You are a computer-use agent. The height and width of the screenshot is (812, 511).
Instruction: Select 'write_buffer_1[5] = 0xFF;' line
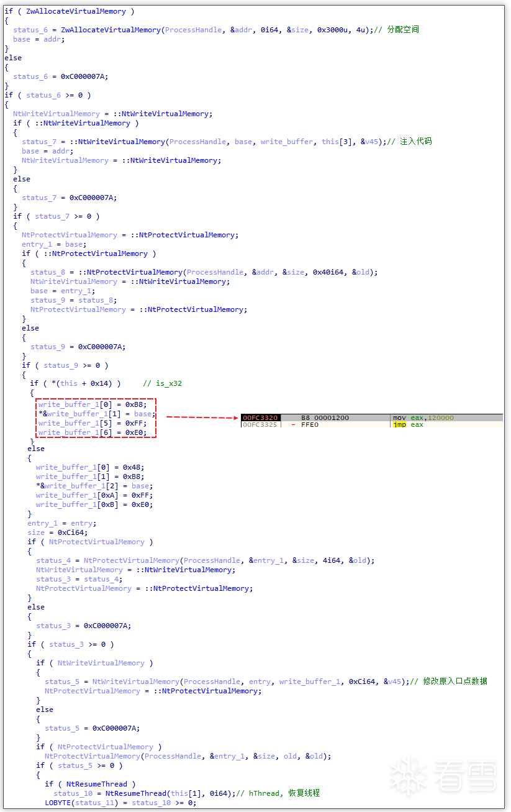(93, 423)
